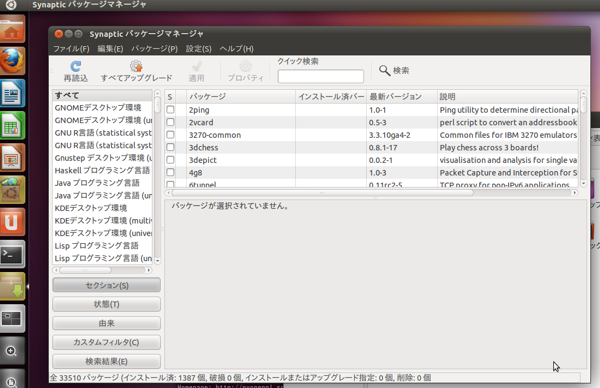600x388 pixels.
Task: Click the 検索結果(E) button
Action: [x=106, y=361]
